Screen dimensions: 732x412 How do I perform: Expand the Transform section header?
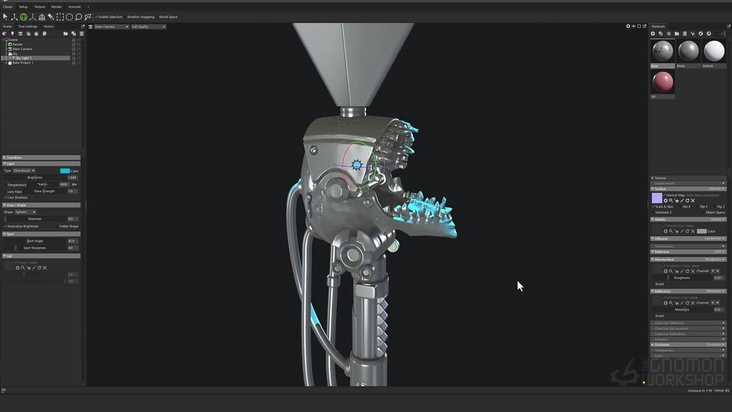41,158
